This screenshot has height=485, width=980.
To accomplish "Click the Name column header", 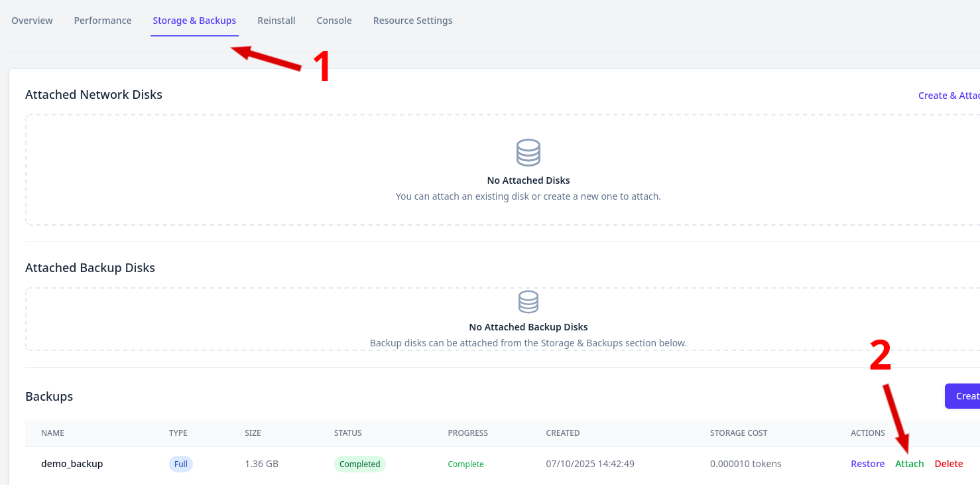I will click(52, 433).
